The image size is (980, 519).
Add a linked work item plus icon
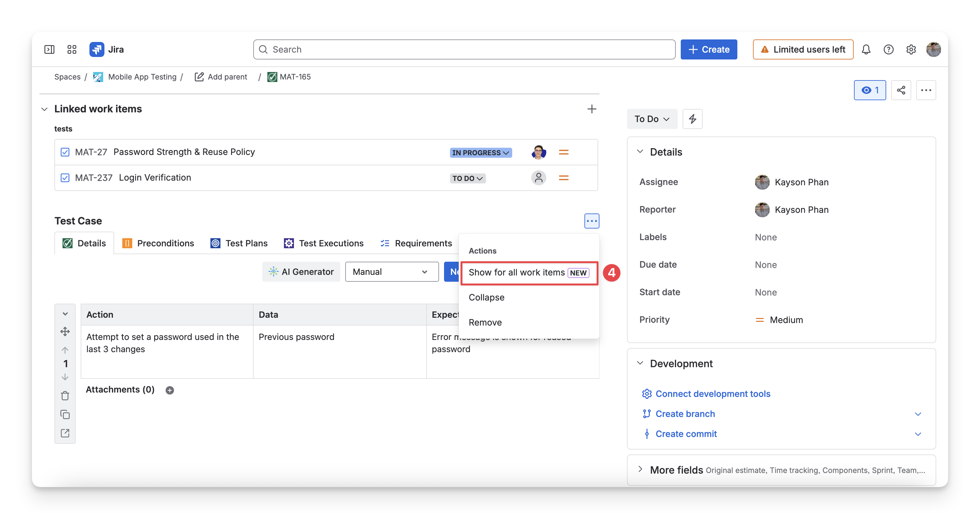[x=592, y=109]
